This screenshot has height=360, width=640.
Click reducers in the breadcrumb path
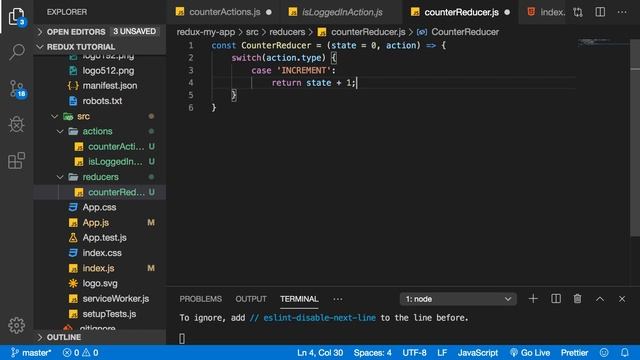pyautogui.click(x=287, y=32)
